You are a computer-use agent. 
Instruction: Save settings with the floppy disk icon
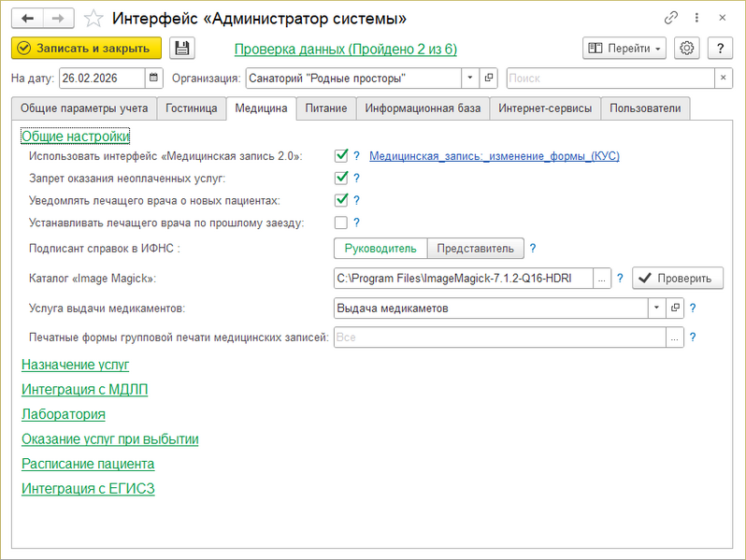181,49
